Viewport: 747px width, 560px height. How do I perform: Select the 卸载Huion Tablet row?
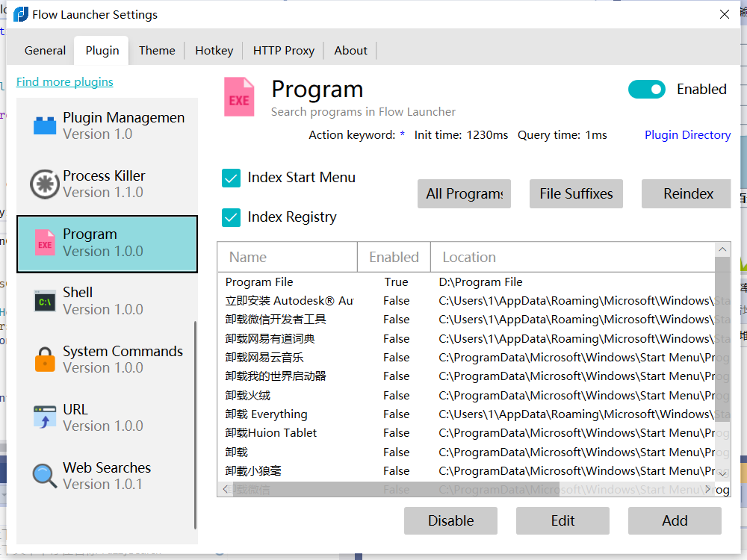pyautogui.click(x=466, y=433)
